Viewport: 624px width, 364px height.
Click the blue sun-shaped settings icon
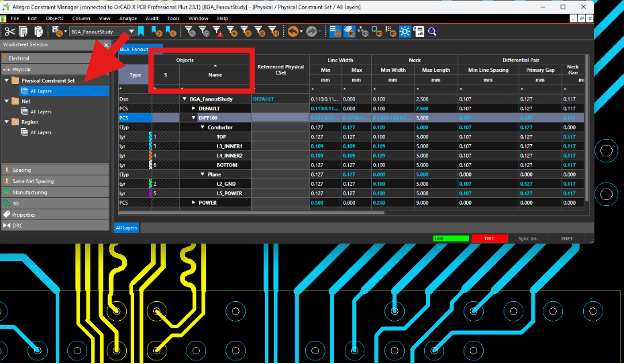click(x=405, y=31)
